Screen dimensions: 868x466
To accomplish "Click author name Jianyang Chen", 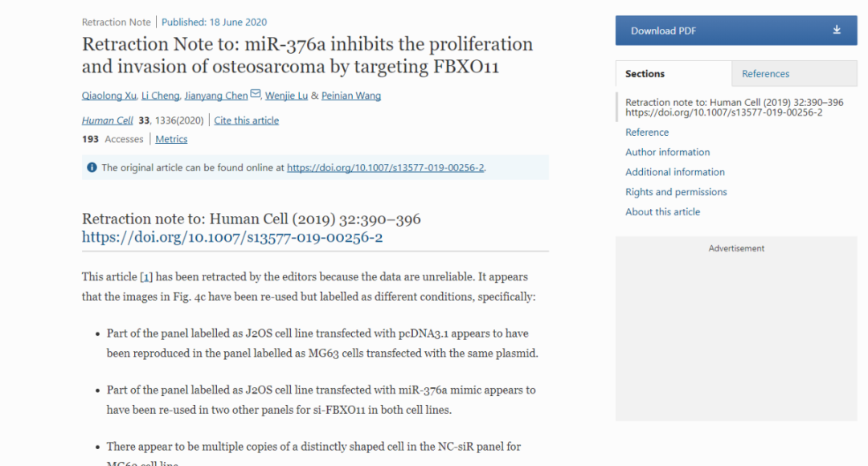I will 216,96.
